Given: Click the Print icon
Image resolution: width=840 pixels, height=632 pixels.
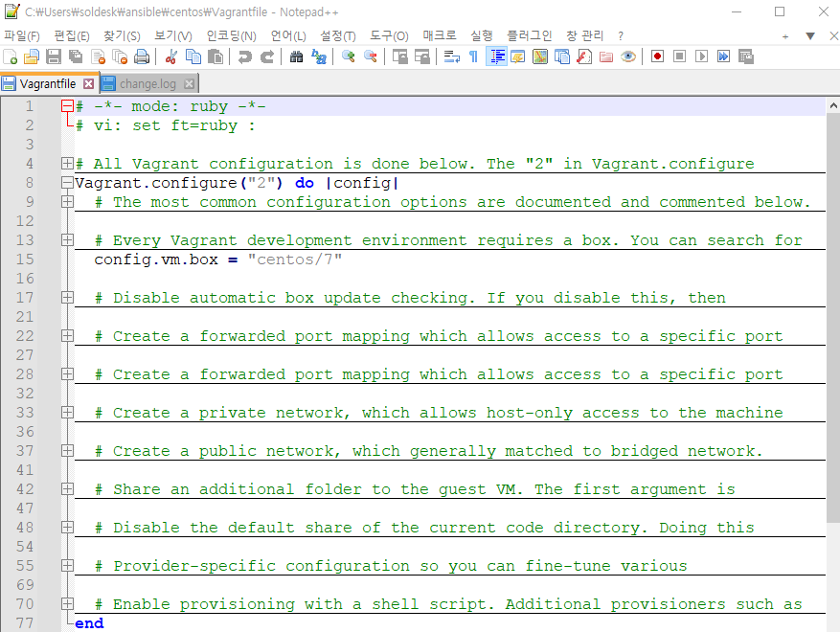Looking at the screenshot, I should [x=142, y=56].
